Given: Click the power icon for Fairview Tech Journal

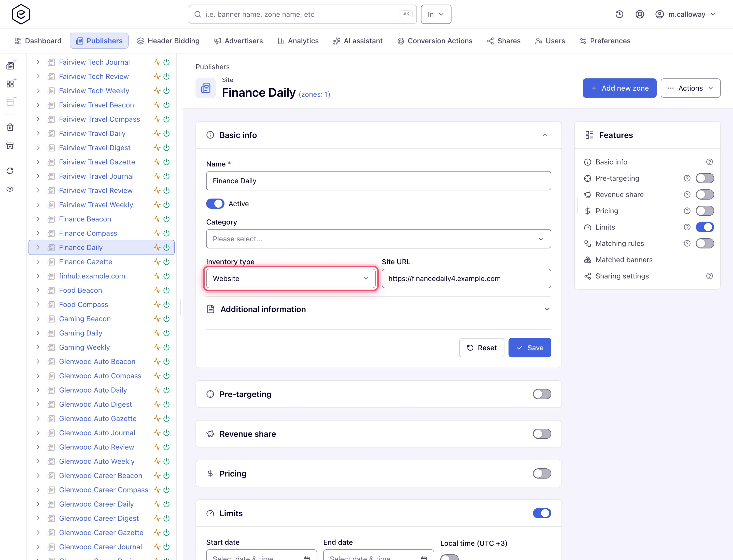Looking at the screenshot, I should (166, 62).
